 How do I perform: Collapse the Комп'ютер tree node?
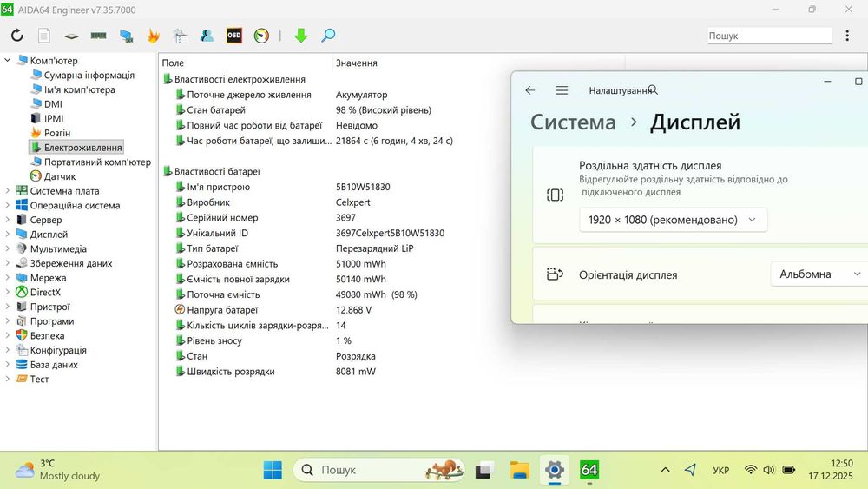pyautogui.click(x=7, y=60)
